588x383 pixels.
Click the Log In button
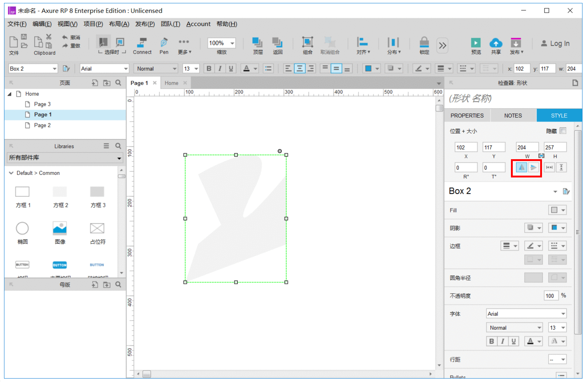coord(555,43)
